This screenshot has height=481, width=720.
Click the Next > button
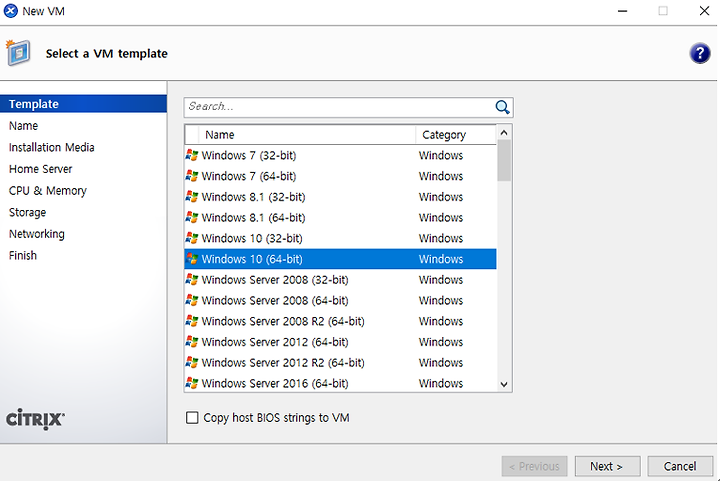point(607,466)
